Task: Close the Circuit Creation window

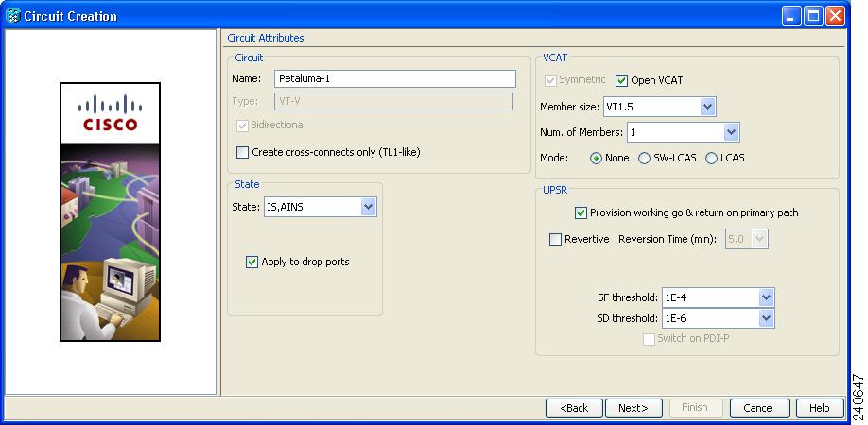Action: (835, 17)
